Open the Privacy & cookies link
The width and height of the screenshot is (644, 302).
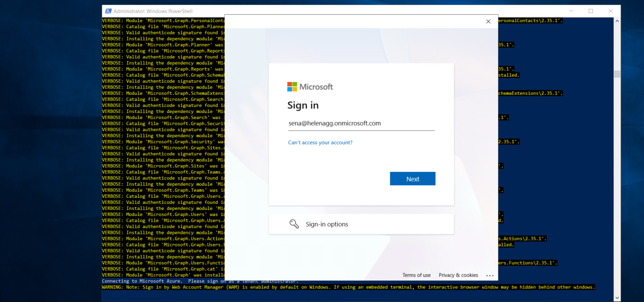(458, 275)
